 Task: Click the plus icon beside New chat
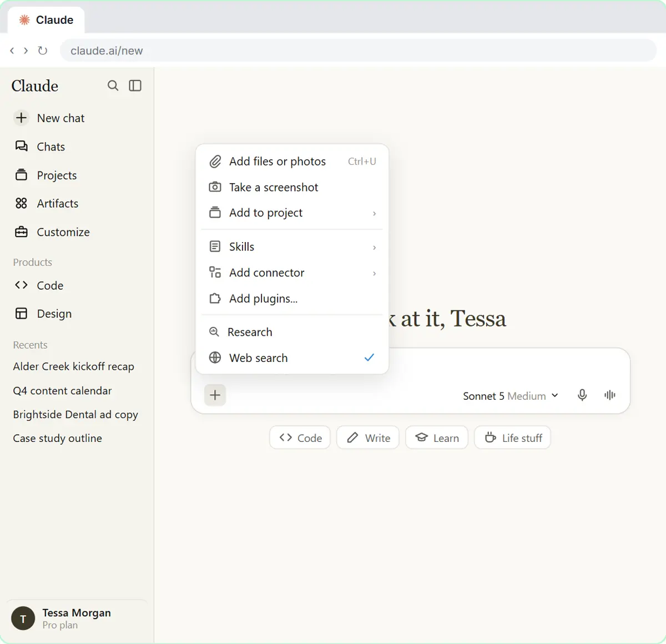(x=21, y=118)
